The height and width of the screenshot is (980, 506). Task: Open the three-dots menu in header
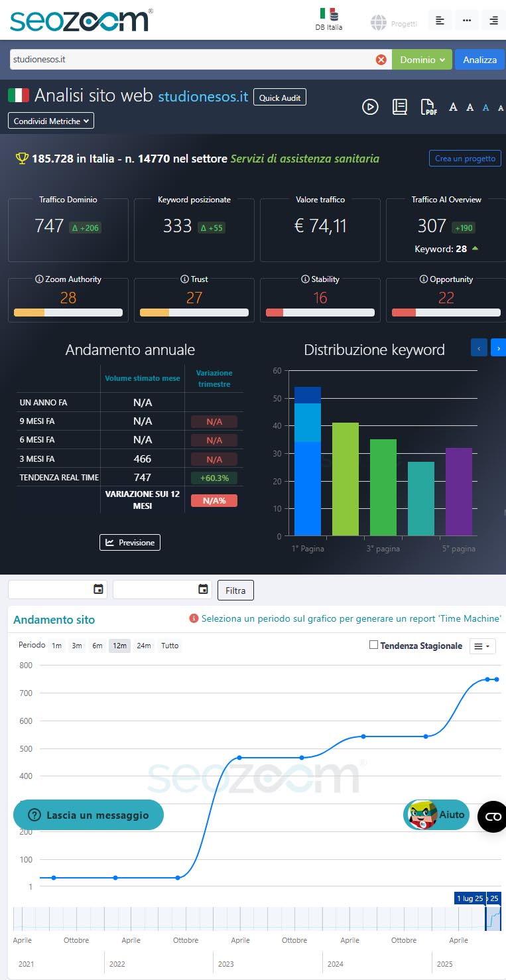point(467,21)
